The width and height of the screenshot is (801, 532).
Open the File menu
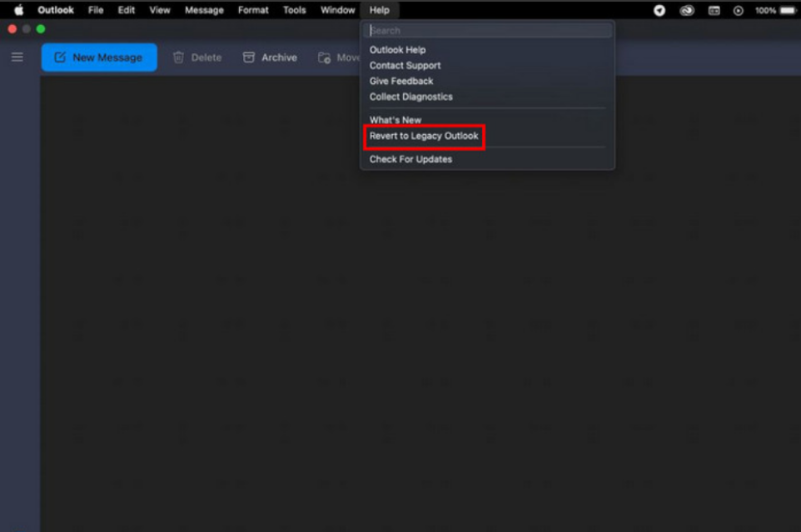(x=96, y=10)
